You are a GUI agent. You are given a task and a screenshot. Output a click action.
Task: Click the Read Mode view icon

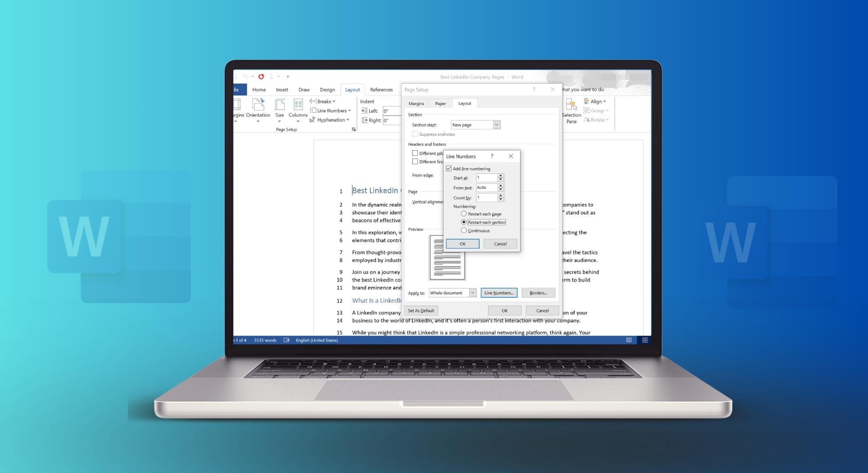[x=629, y=340]
